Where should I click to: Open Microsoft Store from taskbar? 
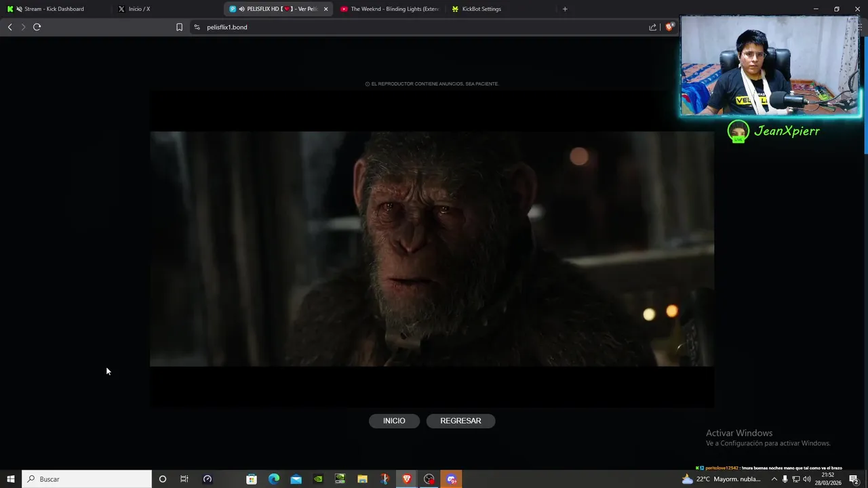pos(252,479)
